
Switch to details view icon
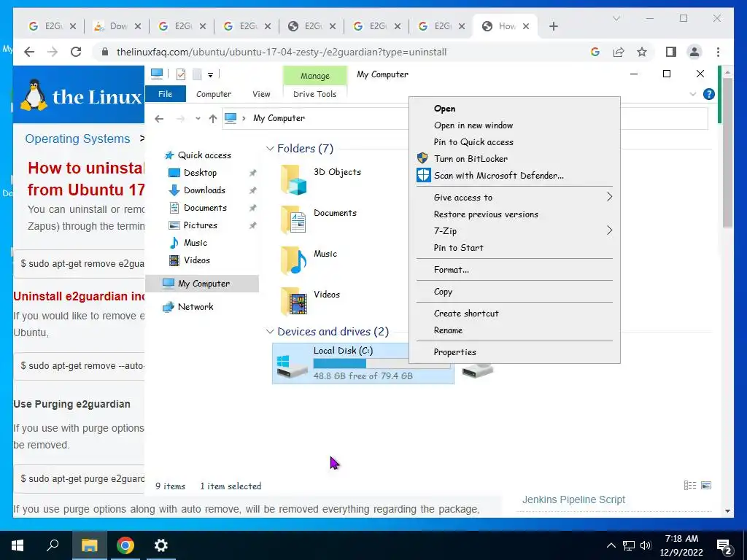(x=690, y=485)
